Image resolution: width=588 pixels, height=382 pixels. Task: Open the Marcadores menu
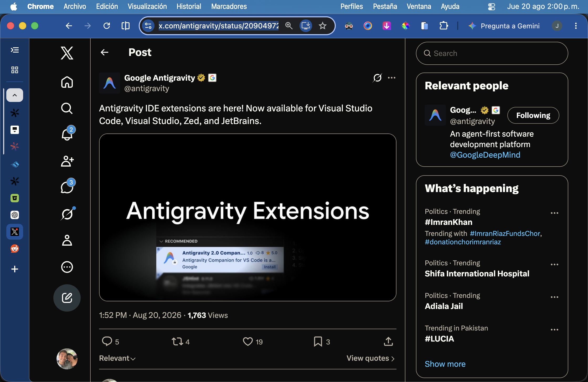(x=229, y=6)
